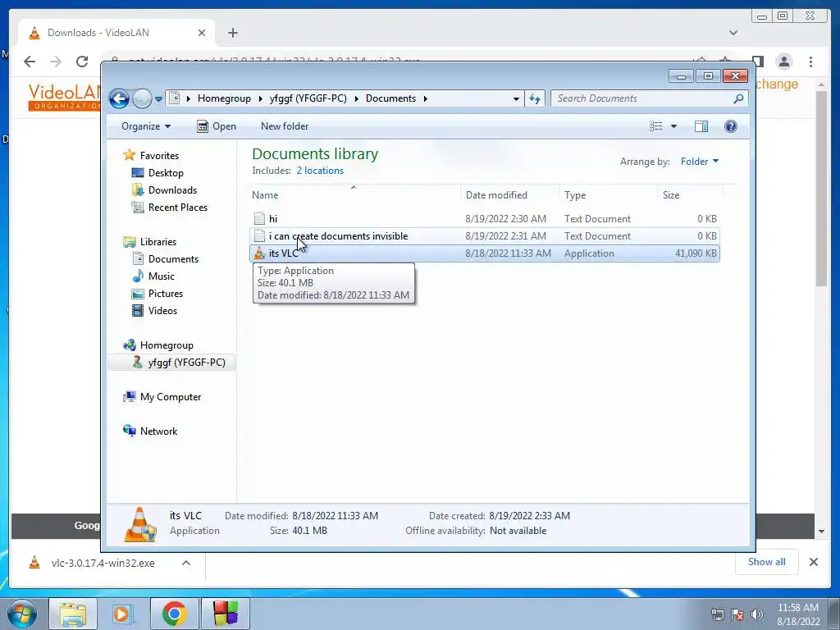Click Homegroup in the address breadcrumb
The width and height of the screenshot is (840, 630).
click(x=224, y=98)
